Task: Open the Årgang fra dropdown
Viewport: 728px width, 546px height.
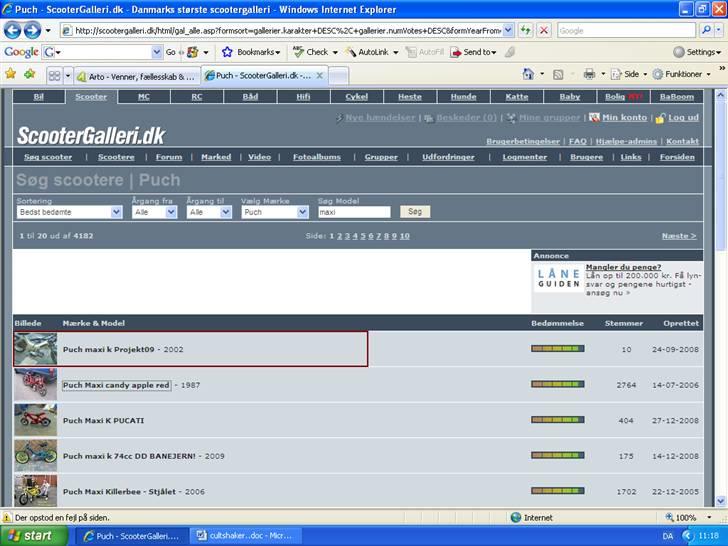Action: (x=154, y=212)
